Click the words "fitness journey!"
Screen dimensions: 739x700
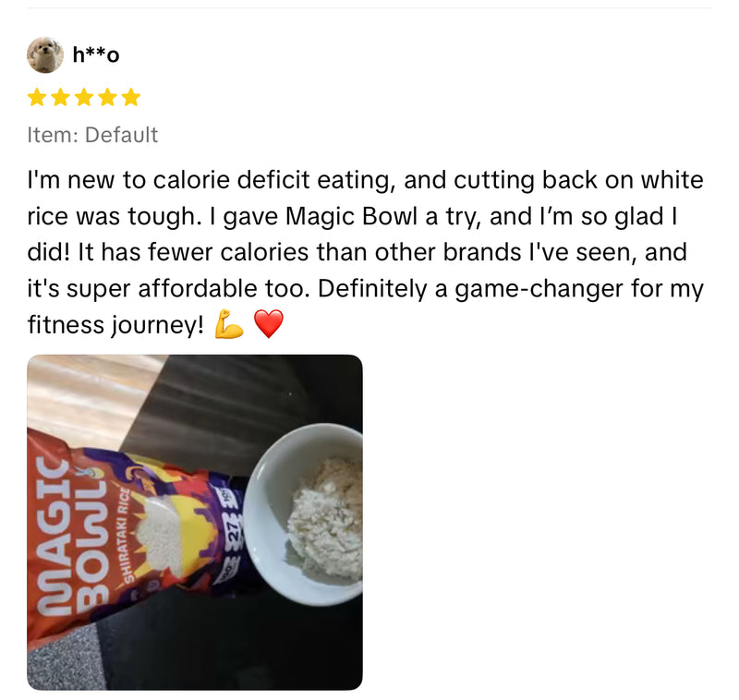click(x=116, y=325)
